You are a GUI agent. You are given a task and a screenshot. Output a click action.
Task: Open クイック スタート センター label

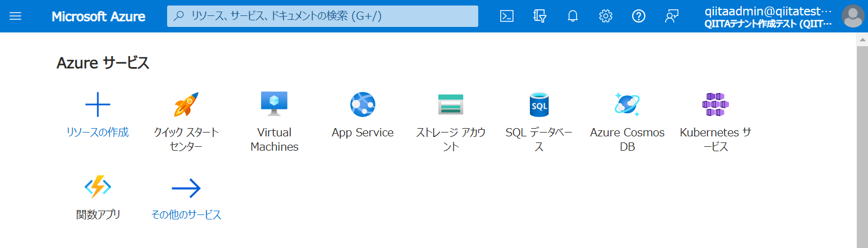[186, 139]
